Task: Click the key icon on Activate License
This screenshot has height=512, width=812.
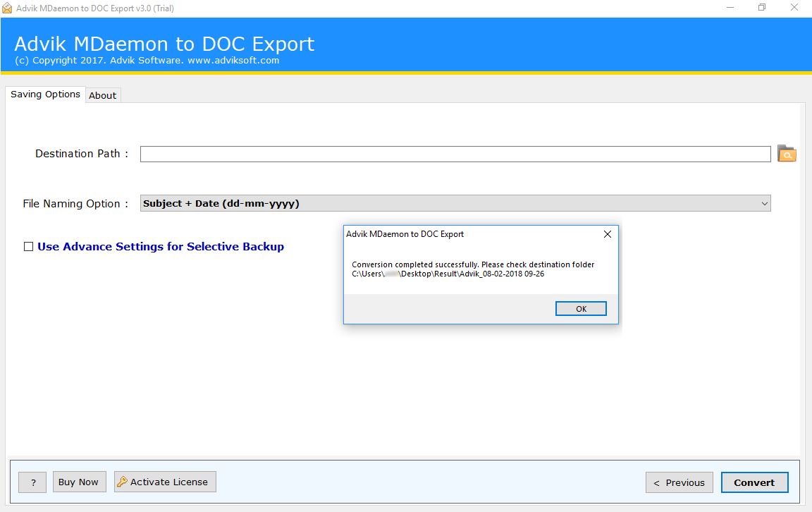Action: [122, 482]
